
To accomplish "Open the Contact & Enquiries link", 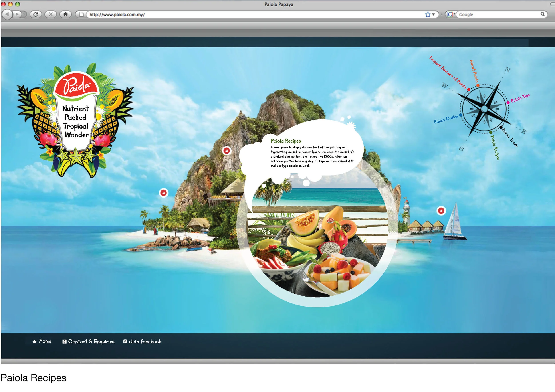I will [x=91, y=341].
